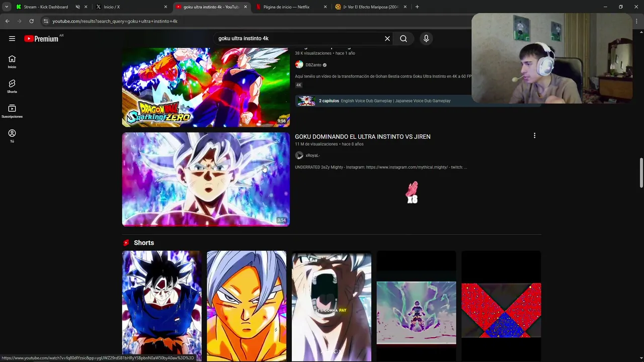Open the GOKU DOMINANDO EL ULTRA INSTINTO VS JIREN title

362,137
